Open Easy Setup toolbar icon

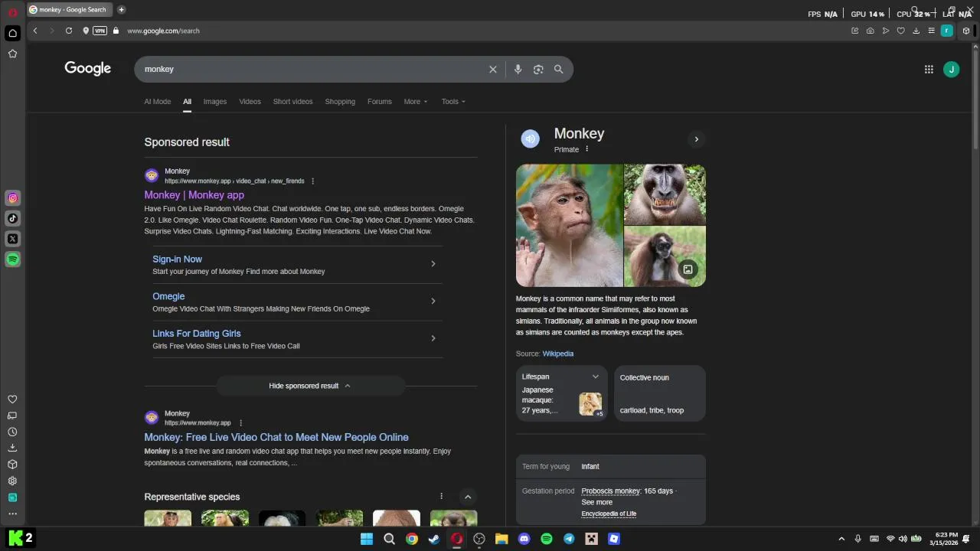931,31
